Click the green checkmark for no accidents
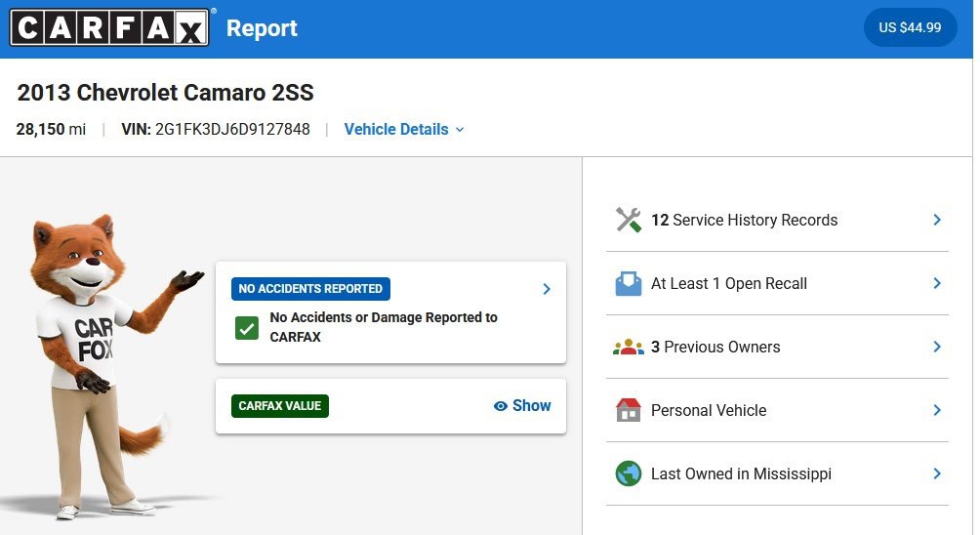Image resolution: width=980 pixels, height=535 pixels. (x=247, y=327)
